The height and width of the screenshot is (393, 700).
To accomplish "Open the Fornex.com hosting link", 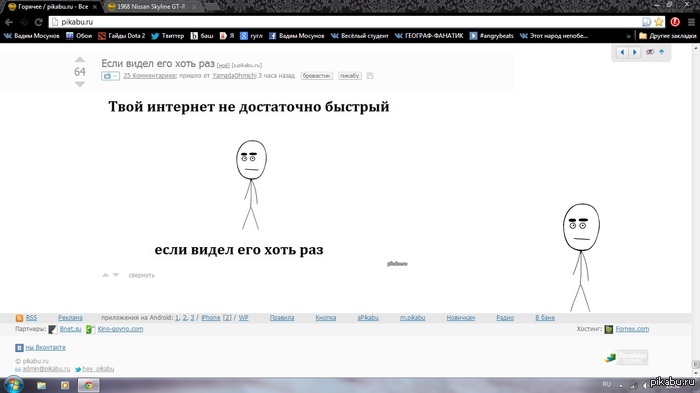I will pyautogui.click(x=632, y=329).
